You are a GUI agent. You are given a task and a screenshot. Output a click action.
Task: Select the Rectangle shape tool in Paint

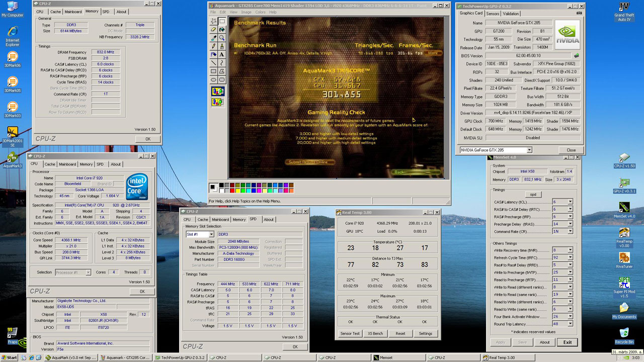214,71
